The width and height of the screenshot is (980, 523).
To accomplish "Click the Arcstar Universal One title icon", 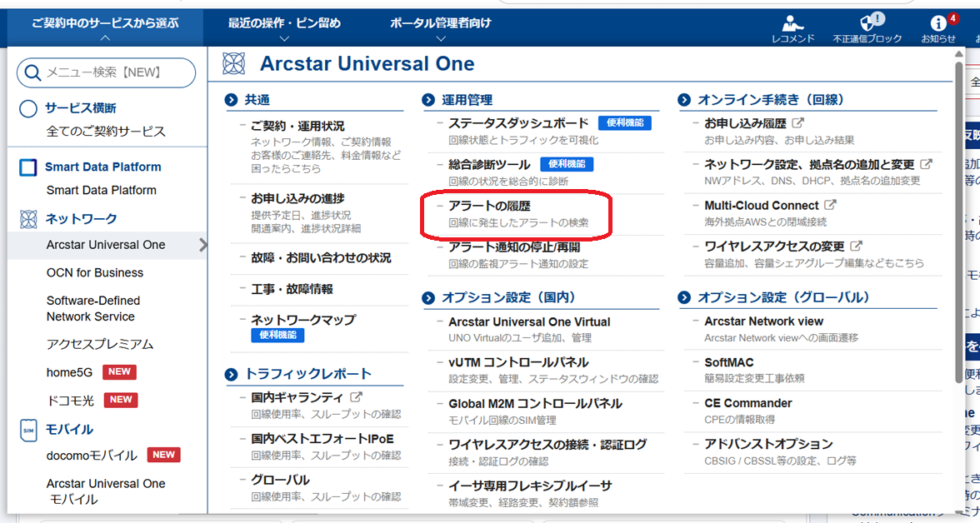I will pos(233,64).
